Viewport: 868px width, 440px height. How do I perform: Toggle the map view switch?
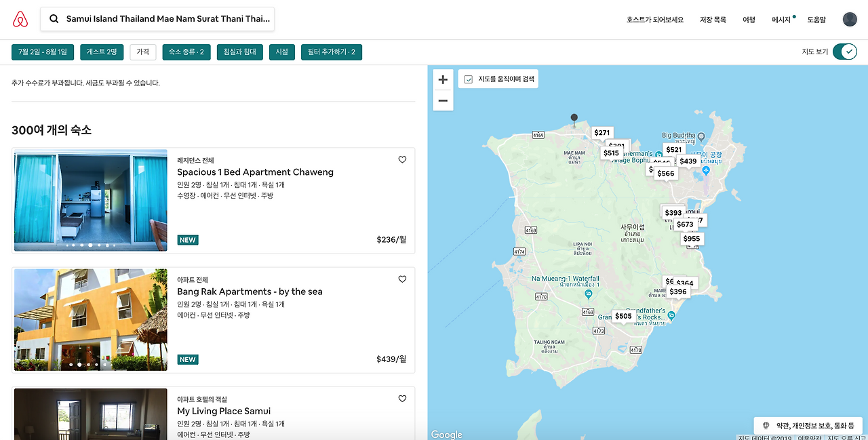point(845,52)
